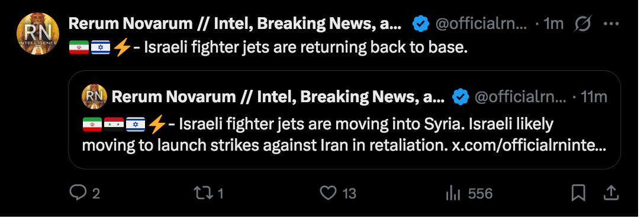
Task: Open the RN Intelligence profile avatar
Action: click(38, 34)
